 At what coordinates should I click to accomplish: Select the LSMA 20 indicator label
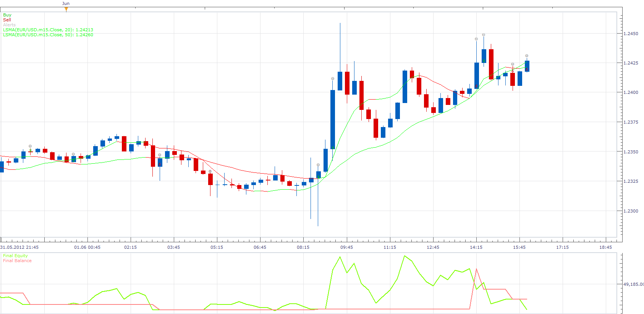pos(48,30)
